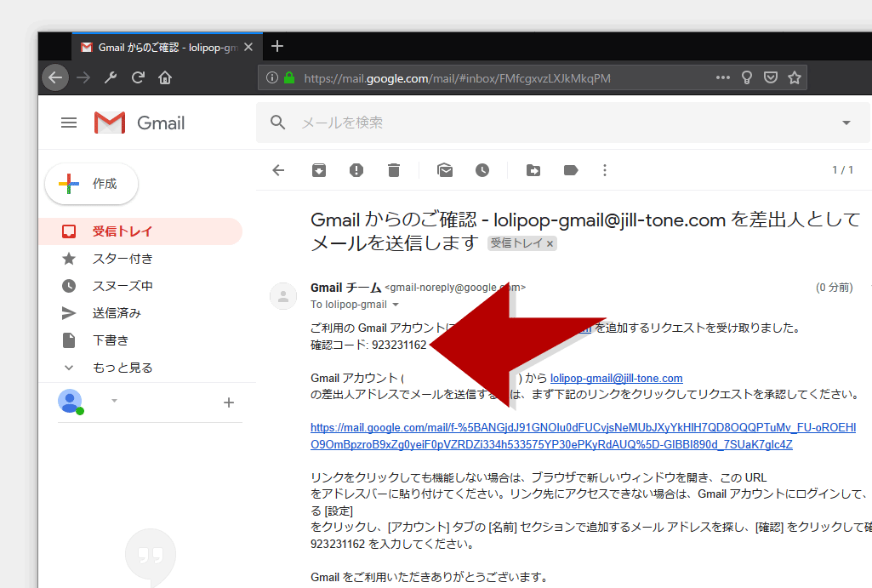Click the hangouts account avatar
This screenshot has width=872, height=588.
tap(71, 401)
